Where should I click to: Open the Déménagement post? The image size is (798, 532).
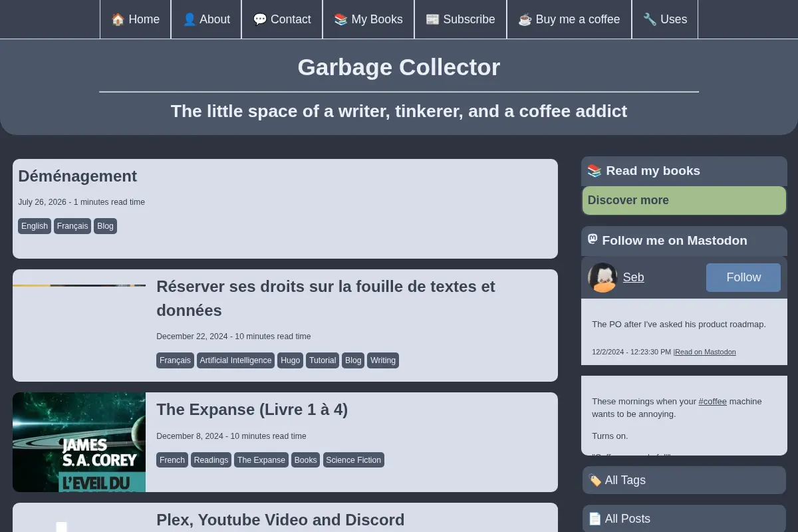(x=77, y=176)
